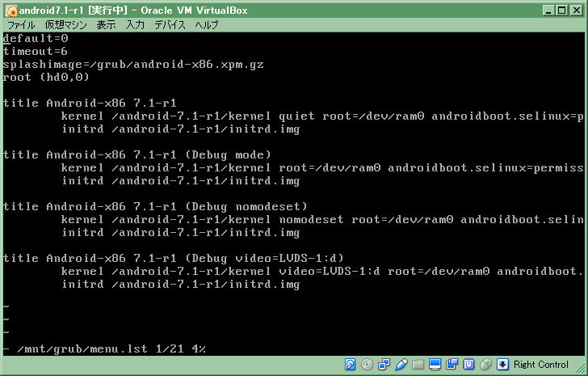Image resolution: width=588 pixels, height=376 pixels.
Task: Click the optical disc status icon
Action: click(x=367, y=364)
